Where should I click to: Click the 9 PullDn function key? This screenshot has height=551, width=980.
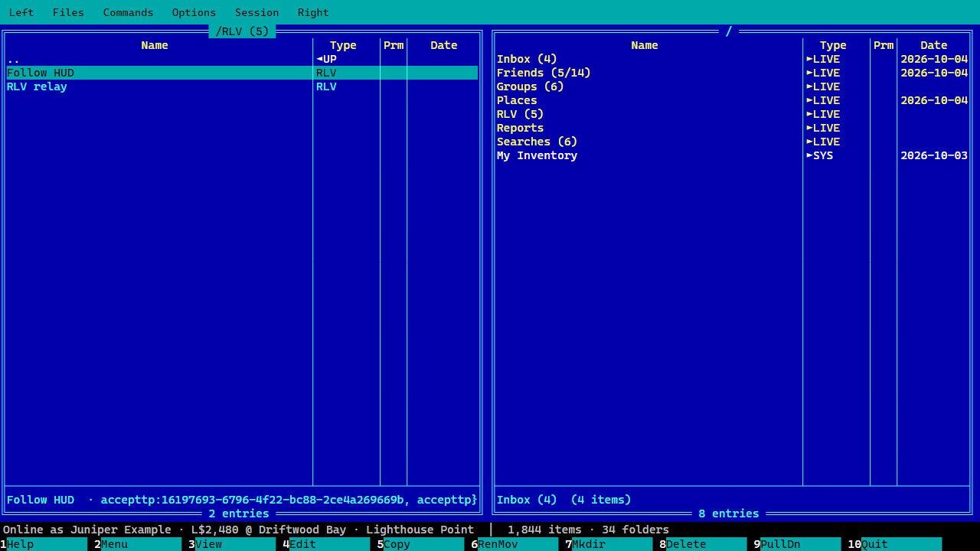(797, 544)
